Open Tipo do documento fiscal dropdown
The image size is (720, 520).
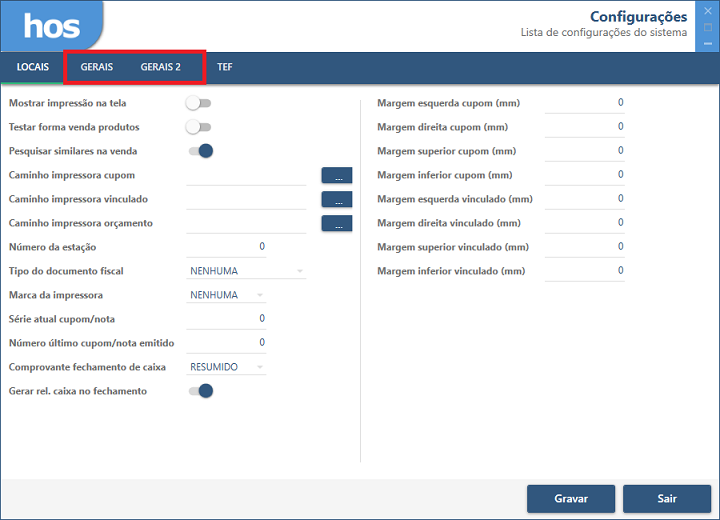(x=246, y=271)
